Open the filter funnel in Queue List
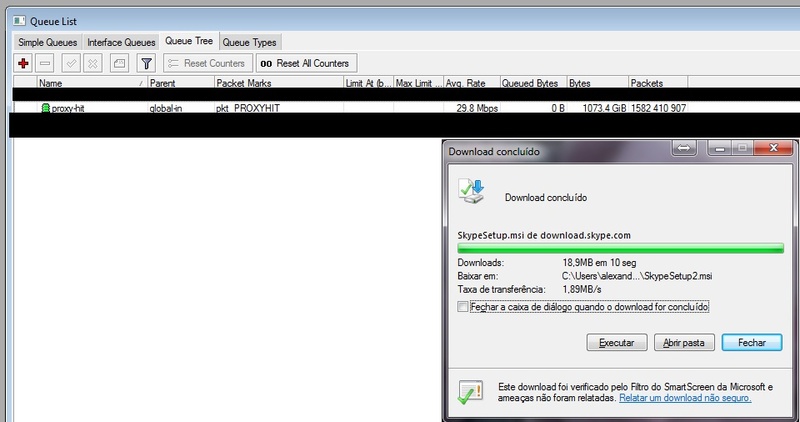The width and height of the screenshot is (800, 422). click(x=146, y=63)
